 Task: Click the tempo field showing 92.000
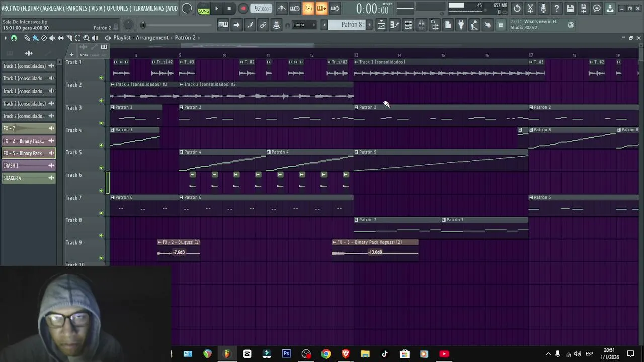click(261, 9)
